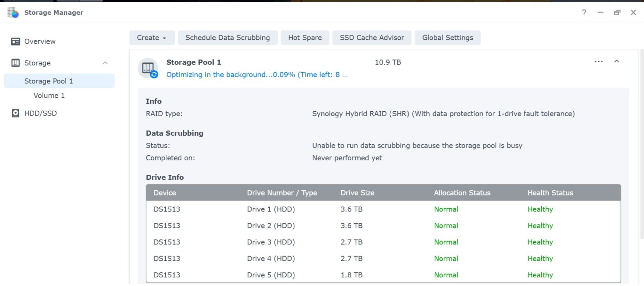The height and width of the screenshot is (286, 644).
Task: Collapse the Storage Pool 1 details panel
Action: tap(616, 62)
